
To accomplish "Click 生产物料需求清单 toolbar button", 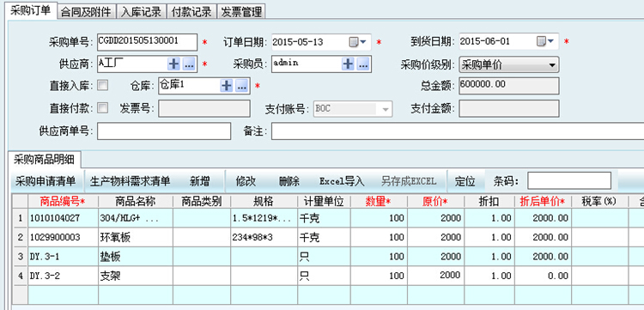I will coord(130,181).
